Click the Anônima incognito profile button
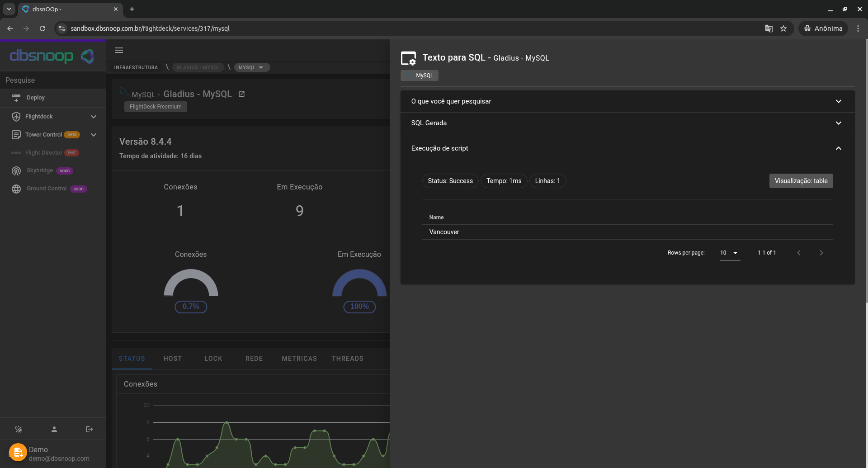Image resolution: width=868 pixels, height=468 pixels. click(x=823, y=28)
